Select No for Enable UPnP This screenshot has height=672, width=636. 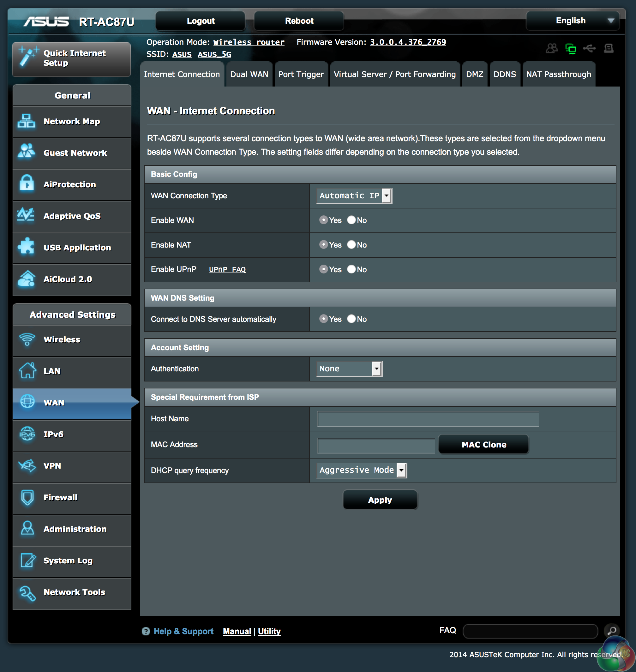[351, 269]
